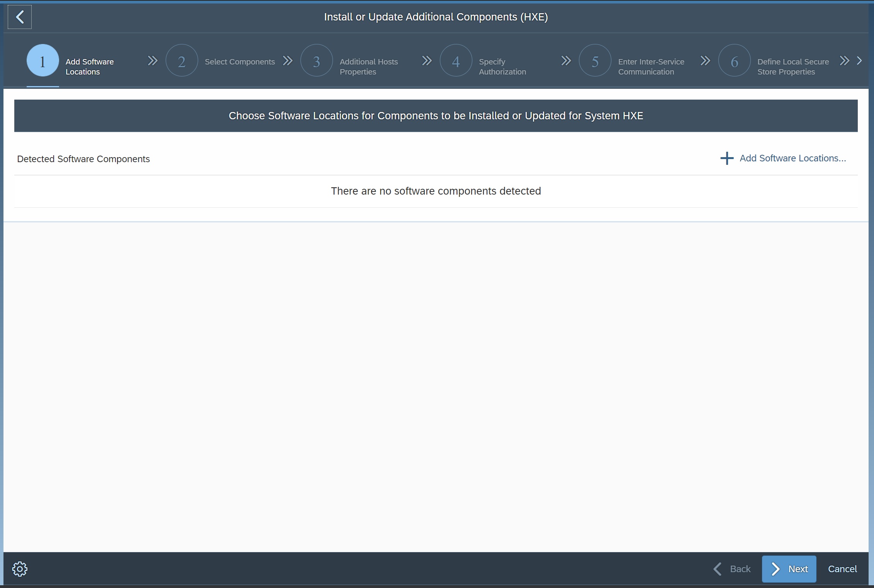Click step 4 circle icon
Image resolution: width=874 pixels, height=588 pixels.
tap(456, 61)
